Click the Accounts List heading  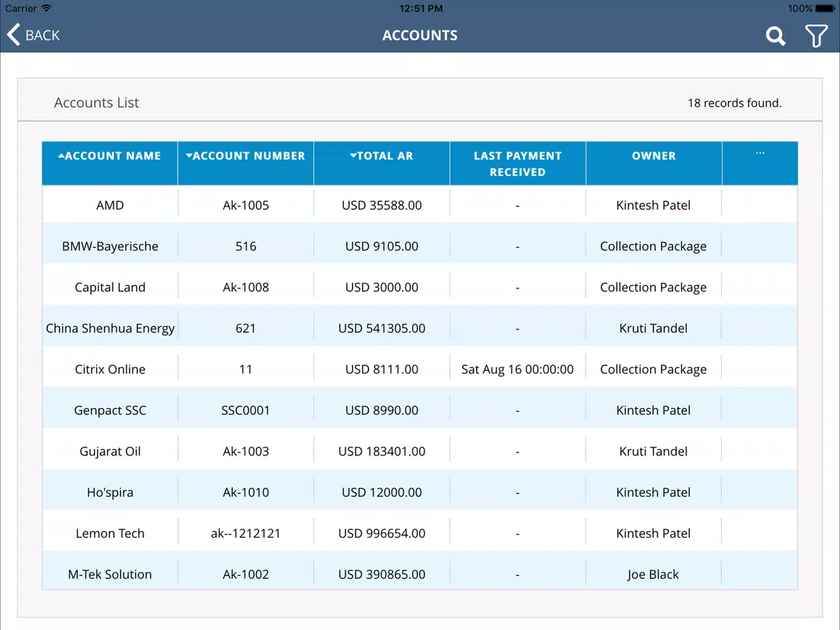[x=96, y=102]
